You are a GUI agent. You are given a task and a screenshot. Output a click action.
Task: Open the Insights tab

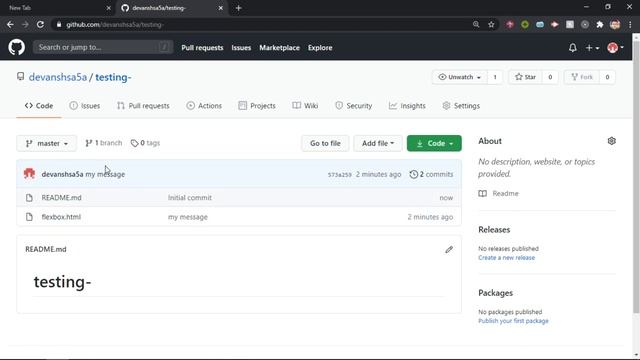[407, 106]
